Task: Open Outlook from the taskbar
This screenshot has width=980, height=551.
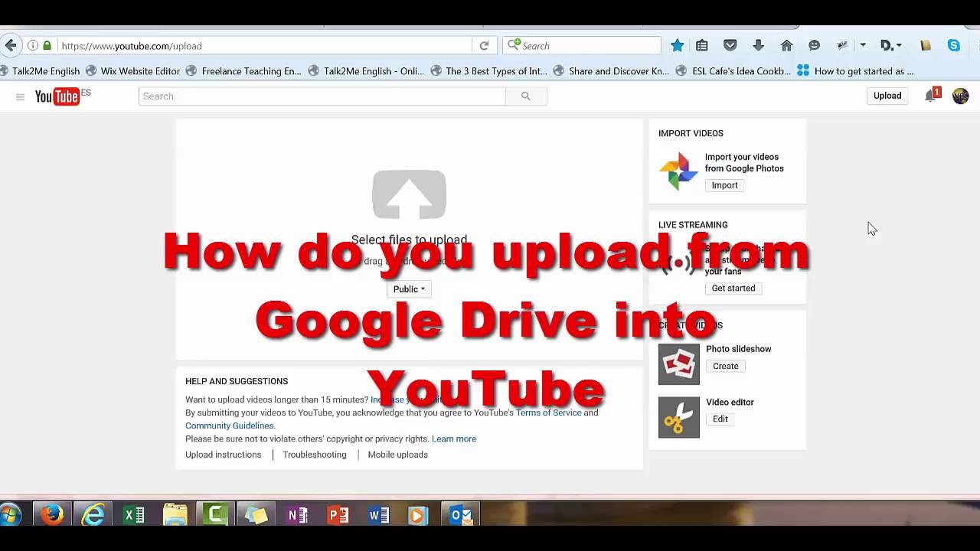Action: coord(460,514)
